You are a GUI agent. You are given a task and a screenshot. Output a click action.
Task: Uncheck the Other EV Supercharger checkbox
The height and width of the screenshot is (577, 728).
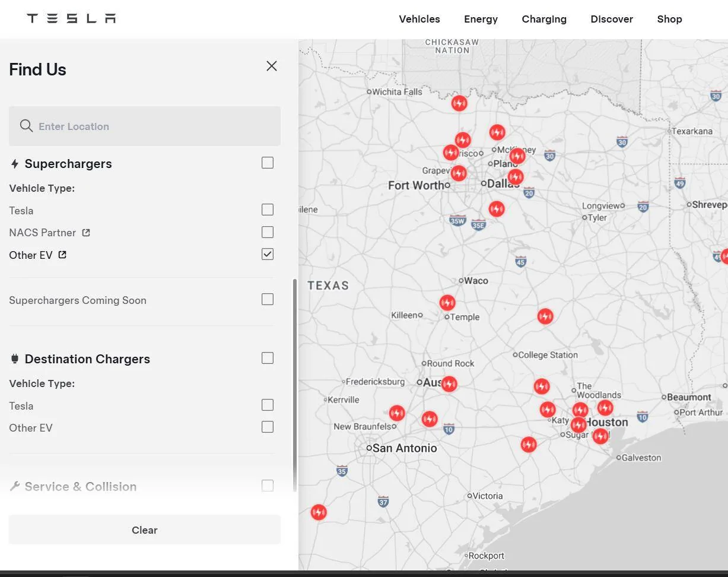point(268,254)
